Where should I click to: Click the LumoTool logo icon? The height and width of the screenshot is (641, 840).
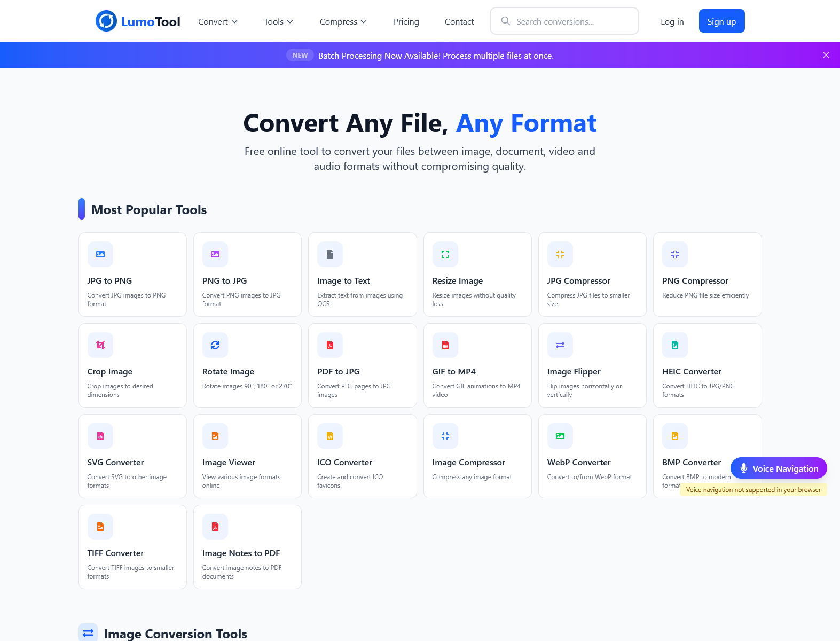pos(106,21)
